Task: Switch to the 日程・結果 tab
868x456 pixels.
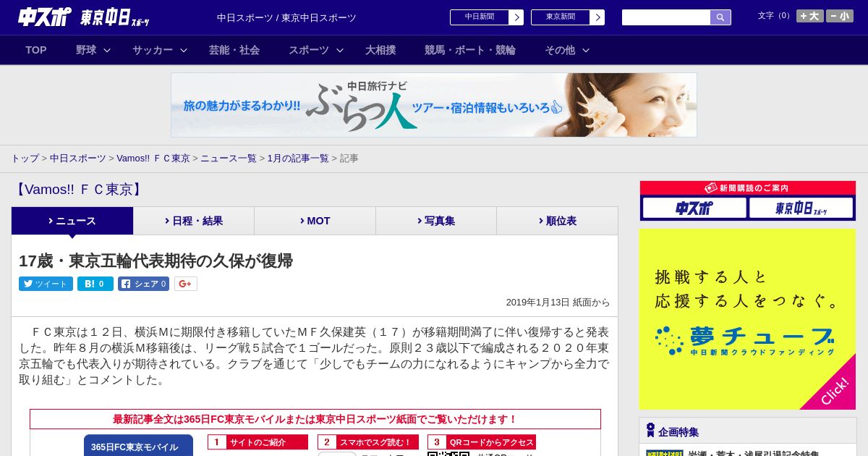Action: click(194, 221)
